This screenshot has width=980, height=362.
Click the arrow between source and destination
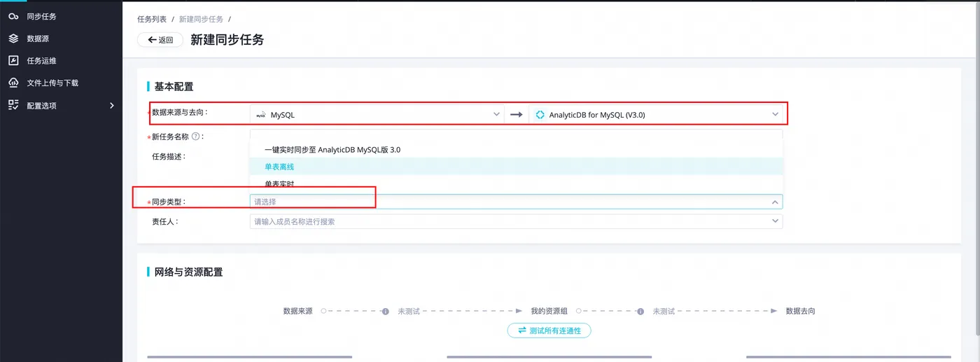point(517,115)
